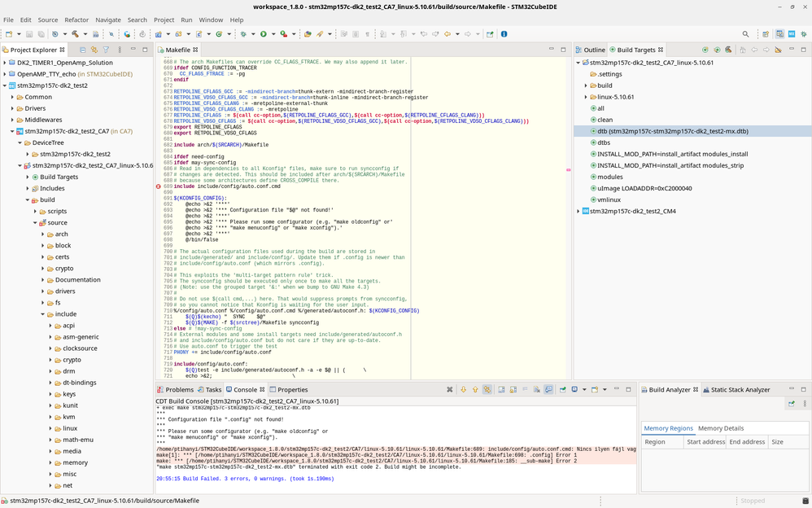Viewport: 812px width, 508px height.
Task: Select the 'dtbs' build target
Action: point(604,142)
